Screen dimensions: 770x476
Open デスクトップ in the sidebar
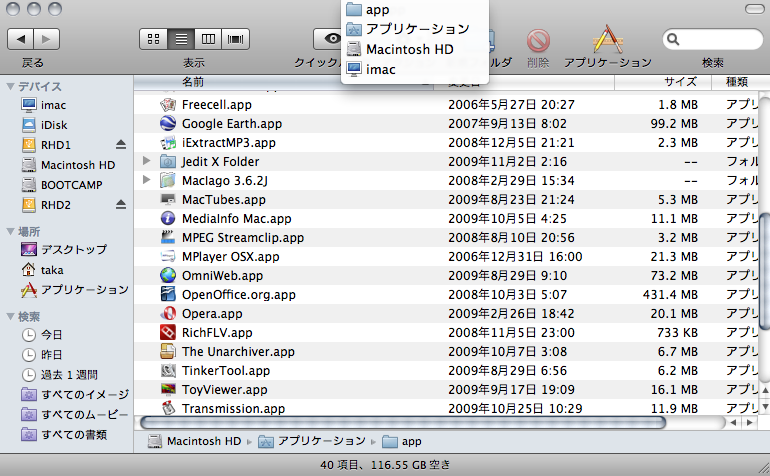(66, 250)
